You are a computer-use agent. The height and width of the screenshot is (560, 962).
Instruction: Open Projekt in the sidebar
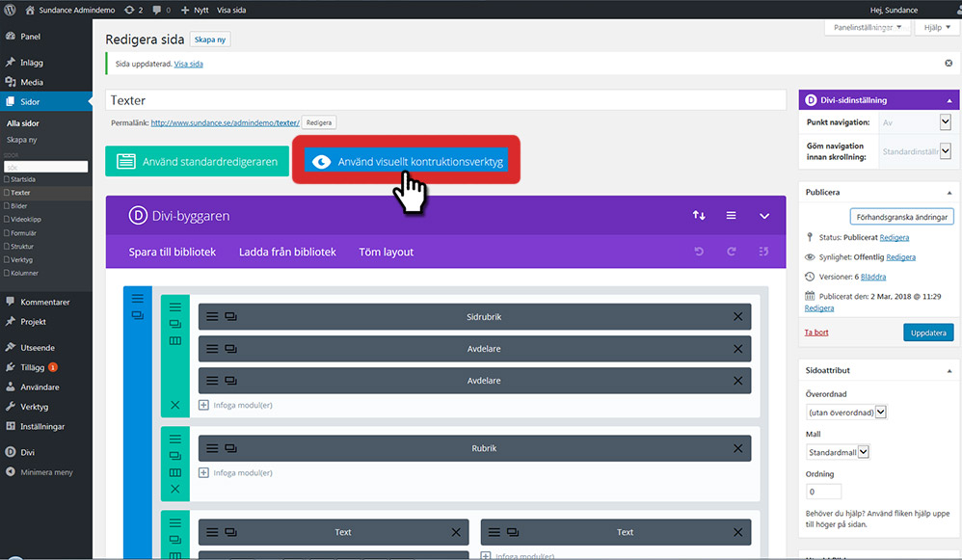33,321
